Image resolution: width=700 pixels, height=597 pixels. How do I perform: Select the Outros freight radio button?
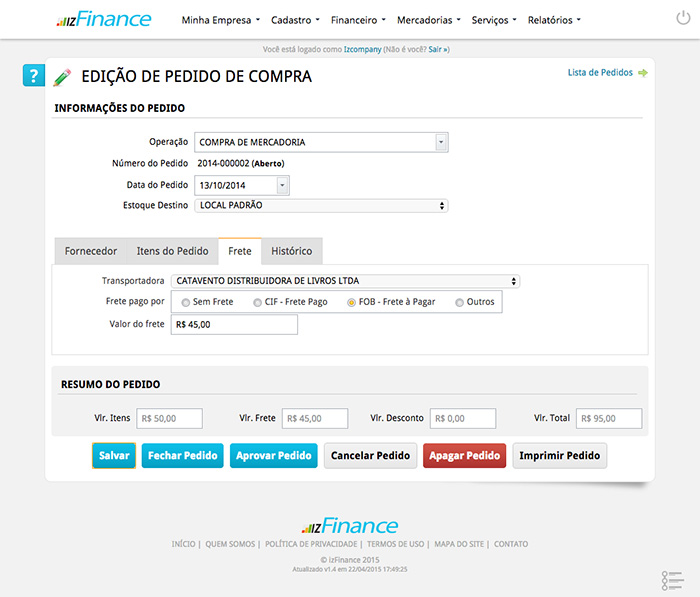pyautogui.click(x=460, y=302)
